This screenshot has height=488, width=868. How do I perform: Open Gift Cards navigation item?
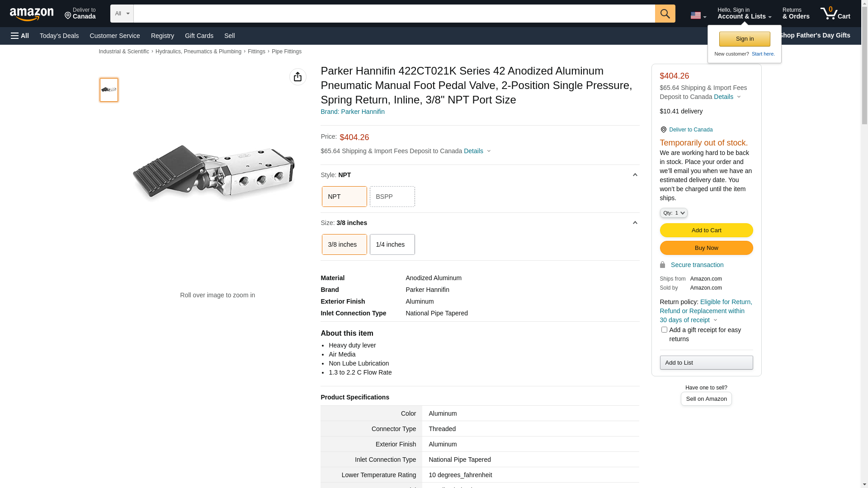(x=199, y=36)
